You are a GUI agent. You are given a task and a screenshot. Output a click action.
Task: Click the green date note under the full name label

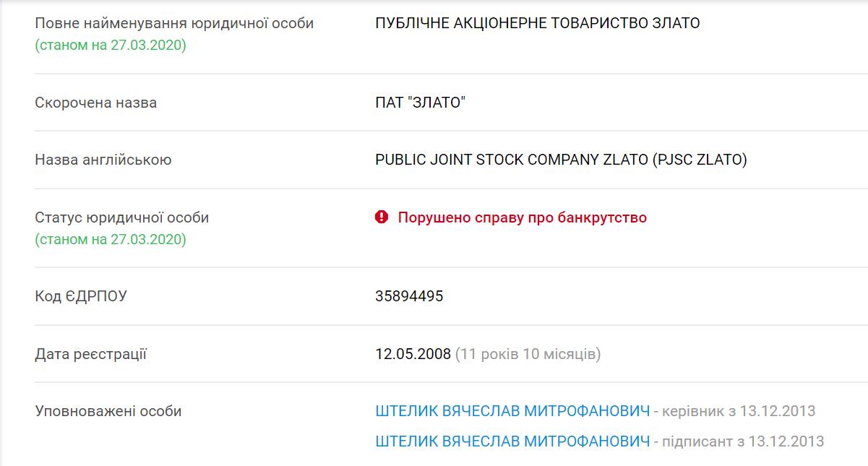[111, 46]
